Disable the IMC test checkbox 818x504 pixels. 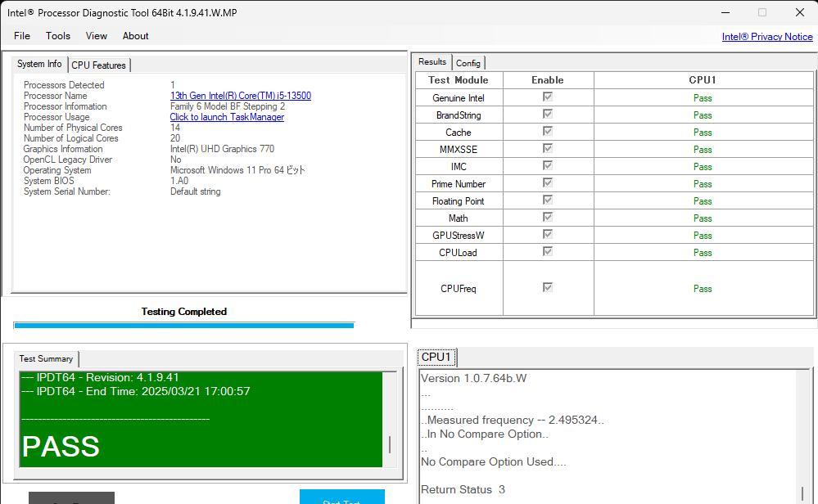click(547, 166)
